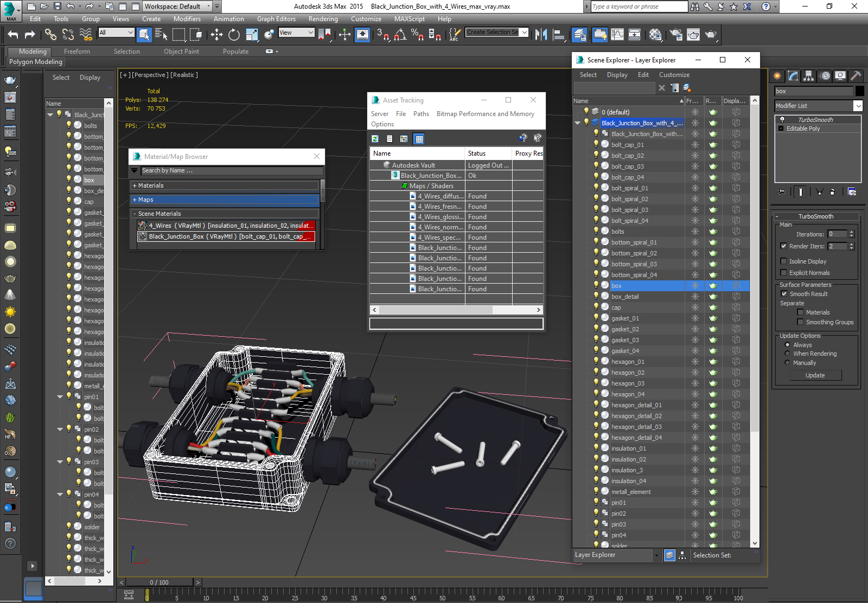The height and width of the screenshot is (603, 868).
Task: Click the Table View icon in Asset Tracking
Action: [419, 139]
